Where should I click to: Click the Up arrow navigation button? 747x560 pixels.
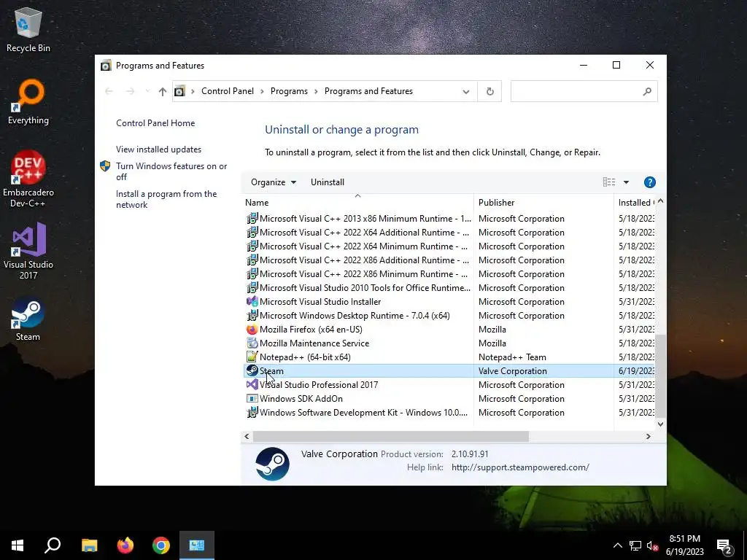[163, 91]
